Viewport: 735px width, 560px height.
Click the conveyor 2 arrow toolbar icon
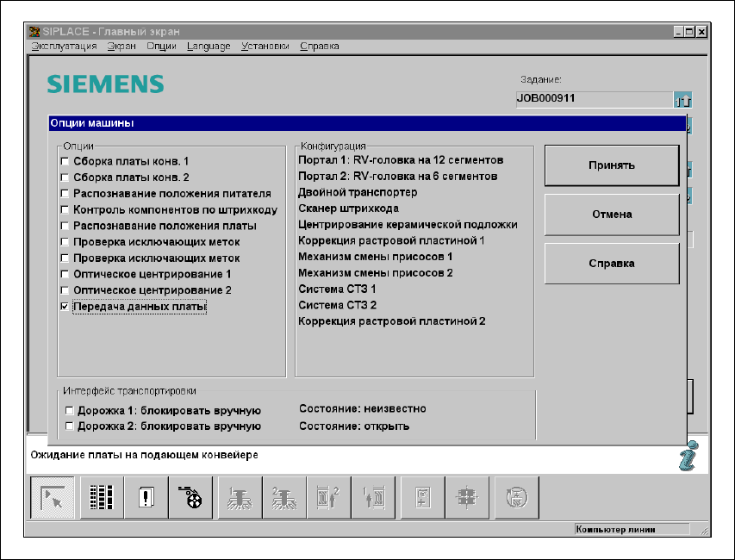coord(328,497)
